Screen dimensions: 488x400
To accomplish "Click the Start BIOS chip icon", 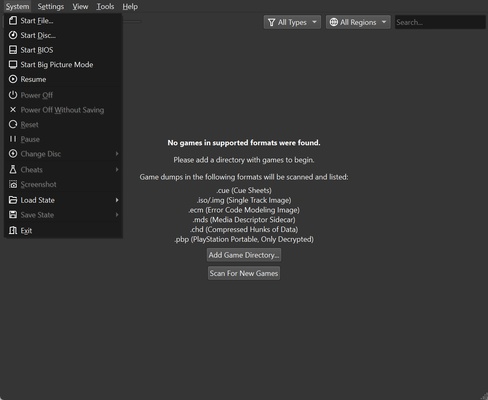I will [x=13, y=50].
